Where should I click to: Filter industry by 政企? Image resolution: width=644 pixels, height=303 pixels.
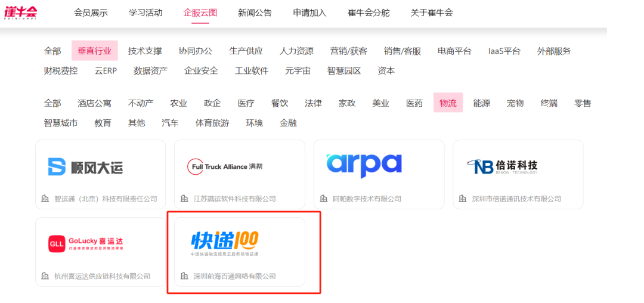(x=212, y=103)
